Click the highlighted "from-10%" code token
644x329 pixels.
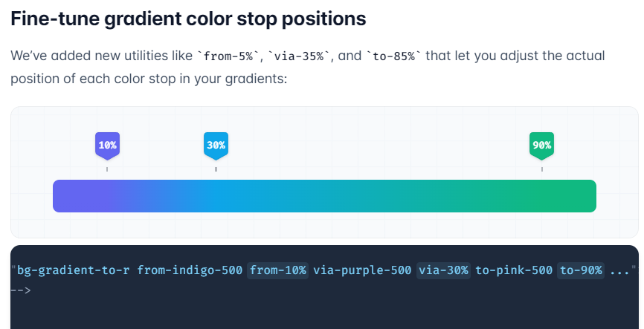[x=278, y=270]
